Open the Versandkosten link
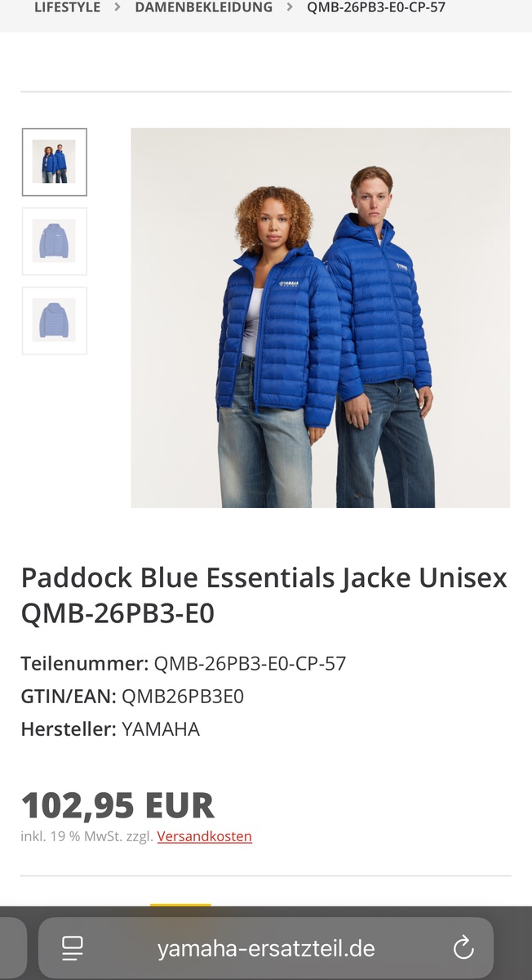This screenshot has width=532, height=980. coord(205,836)
